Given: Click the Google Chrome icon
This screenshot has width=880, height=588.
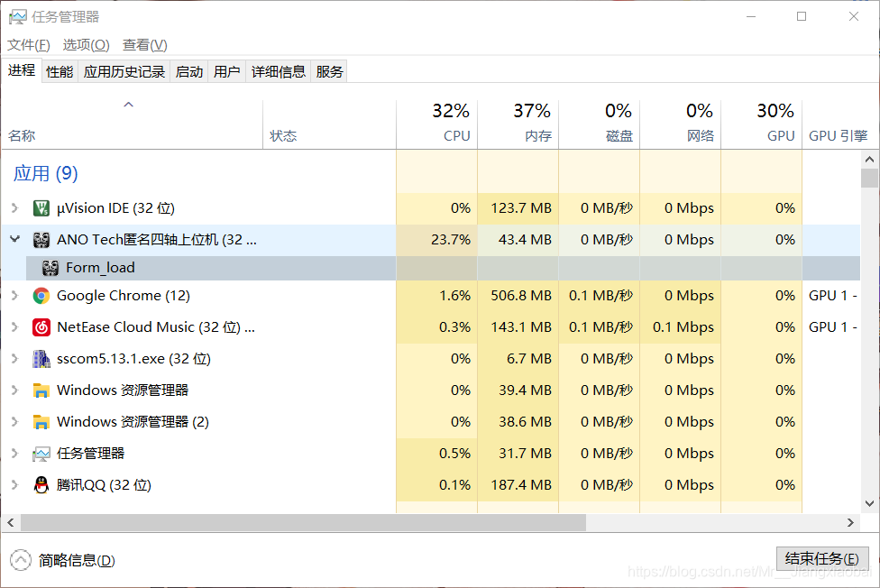Looking at the screenshot, I should pos(41,296).
